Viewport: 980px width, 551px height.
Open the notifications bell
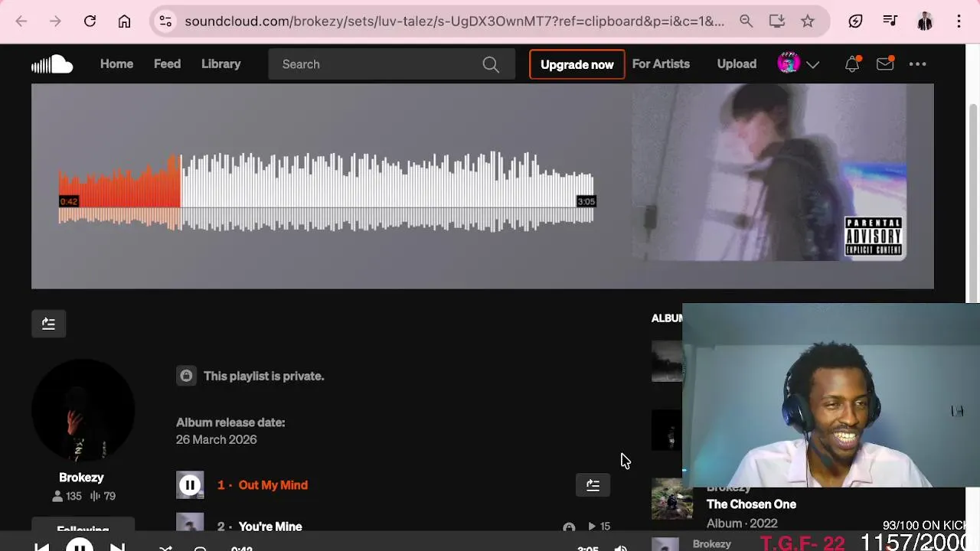pos(852,64)
